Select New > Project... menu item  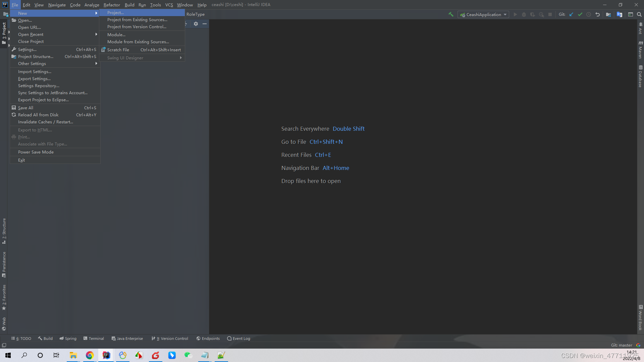(142, 13)
